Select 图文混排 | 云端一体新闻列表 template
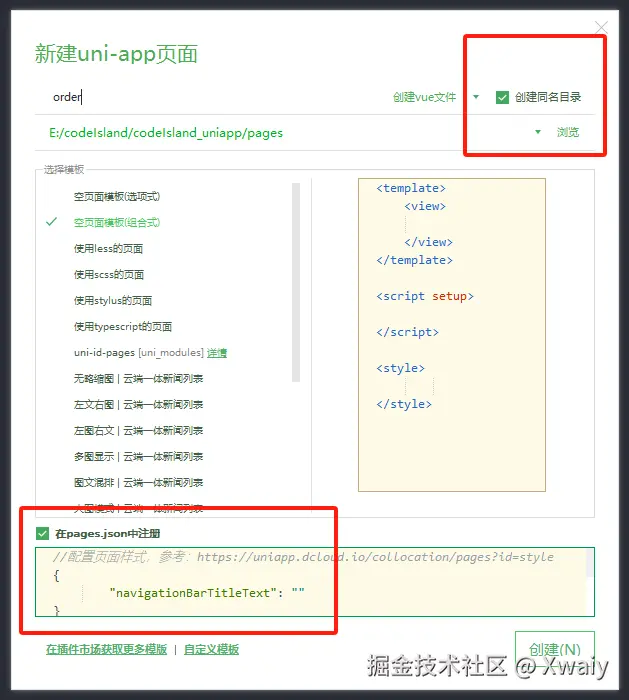The height and width of the screenshot is (700, 629). [138, 483]
